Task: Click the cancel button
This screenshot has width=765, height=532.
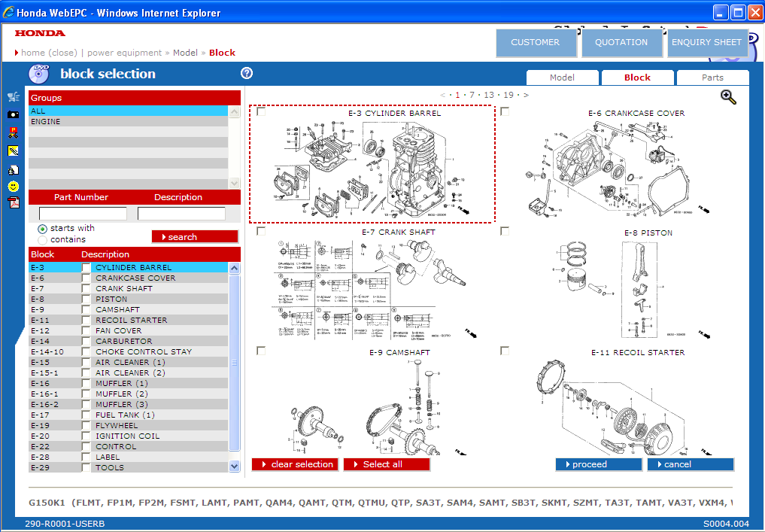Action: 691,464
